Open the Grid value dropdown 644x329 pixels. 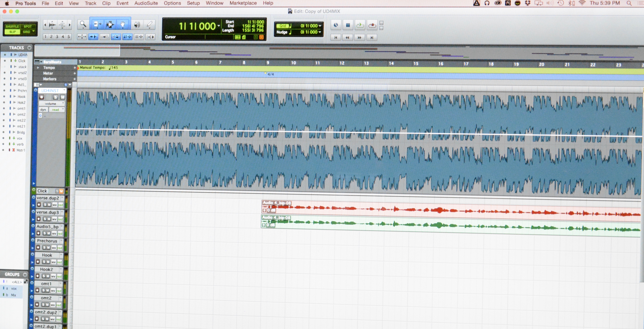tap(320, 26)
